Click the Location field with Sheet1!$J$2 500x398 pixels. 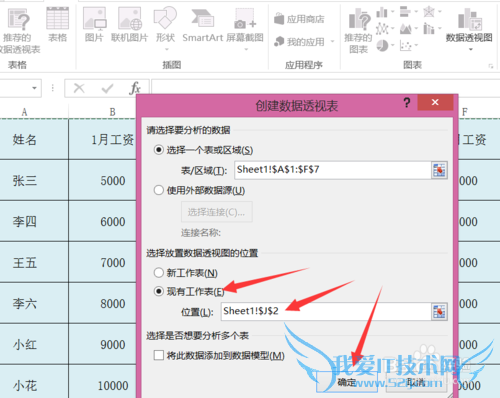pyautogui.click(x=326, y=311)
